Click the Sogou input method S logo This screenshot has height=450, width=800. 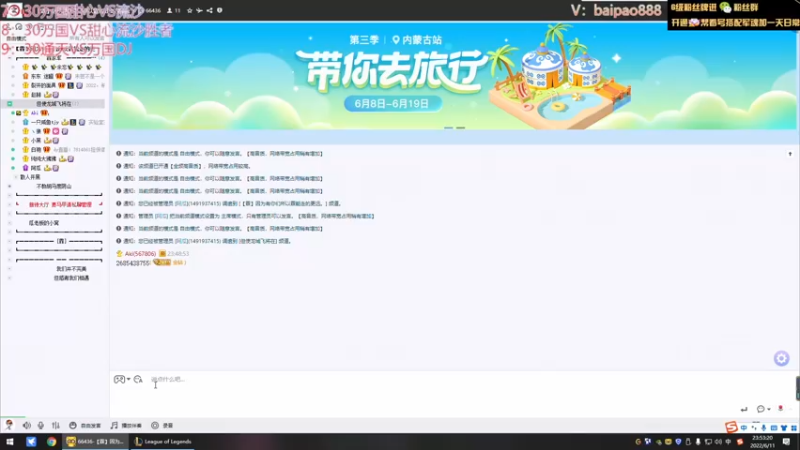[x=731, y=427]
